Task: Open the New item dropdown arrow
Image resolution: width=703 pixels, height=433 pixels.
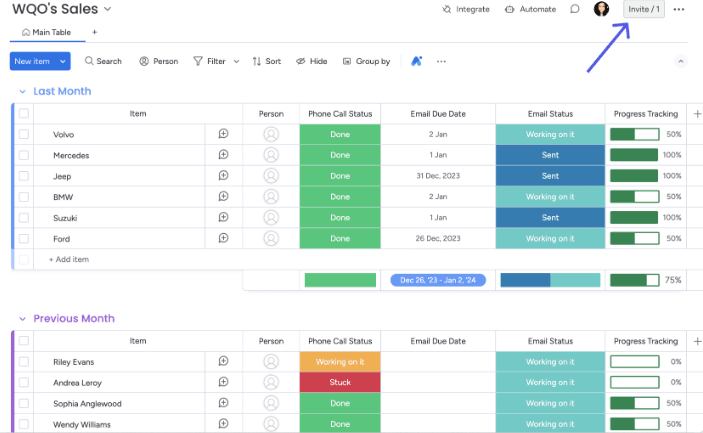Action: (64, 61)
